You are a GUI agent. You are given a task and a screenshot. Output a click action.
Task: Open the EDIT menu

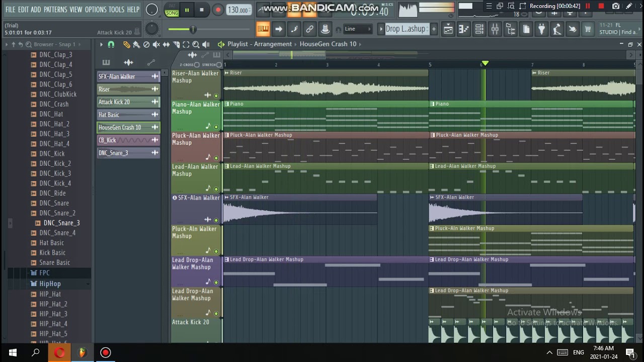point(23,10)
